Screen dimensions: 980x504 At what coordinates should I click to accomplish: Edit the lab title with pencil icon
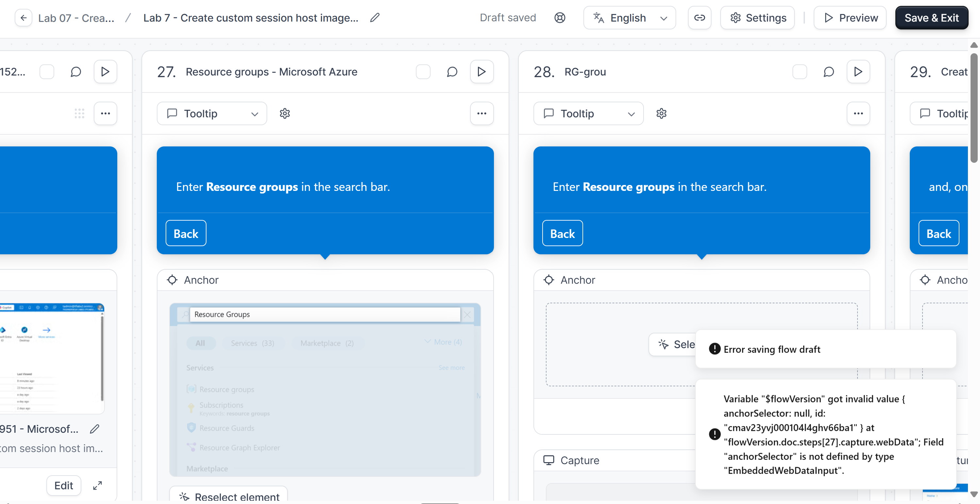pos(375,18)
